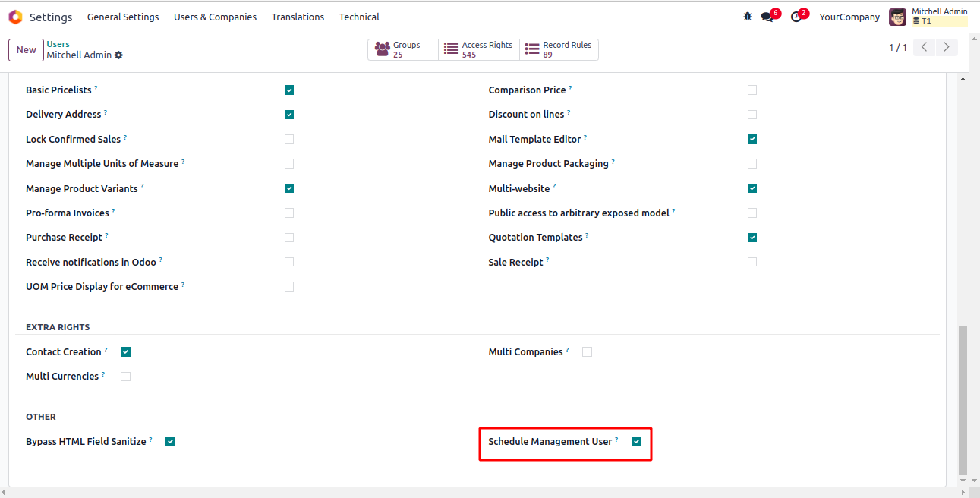980x498 pixels.
Task: Open the YourCompany company switcher
Action: tap(849, 17)
